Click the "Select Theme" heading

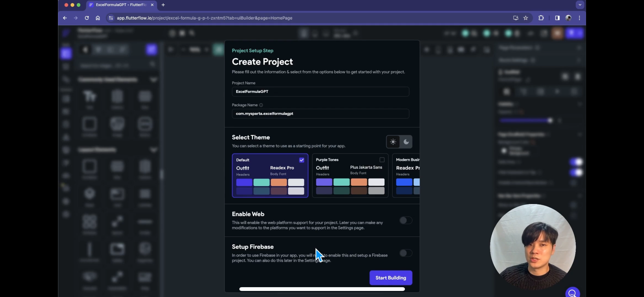coord(251,137)
